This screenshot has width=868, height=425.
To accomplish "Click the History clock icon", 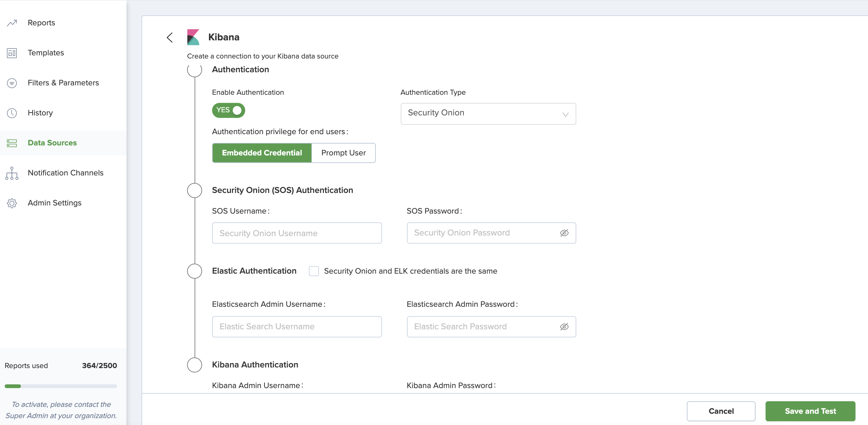I will point(12,113).
